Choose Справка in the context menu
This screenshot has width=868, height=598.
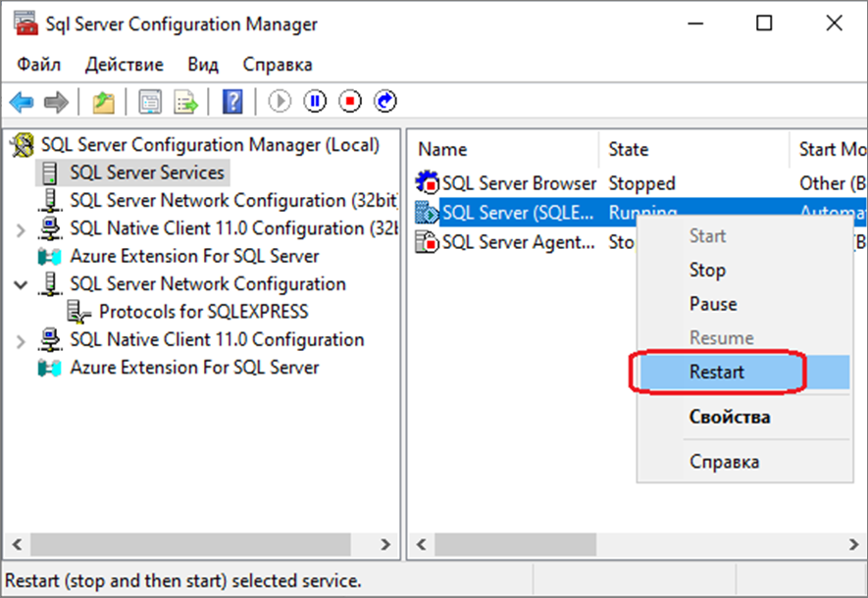[x=744, y=462]
